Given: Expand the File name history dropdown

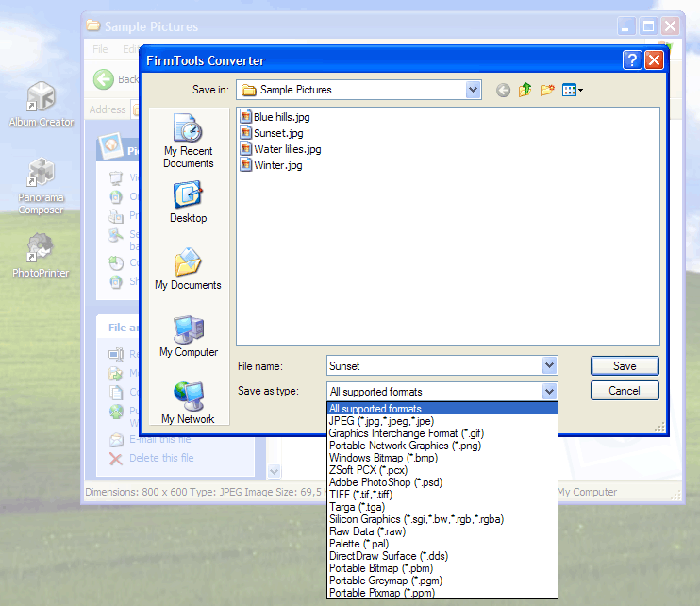Looking at the screenshot, I should 550,365.
